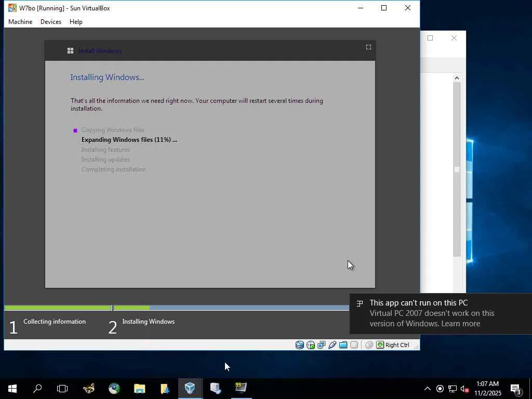The width and height of the screenshot is (532, 399).
Task: Click the Install Windows fullscreen corner icon
Action: point(368,47)
